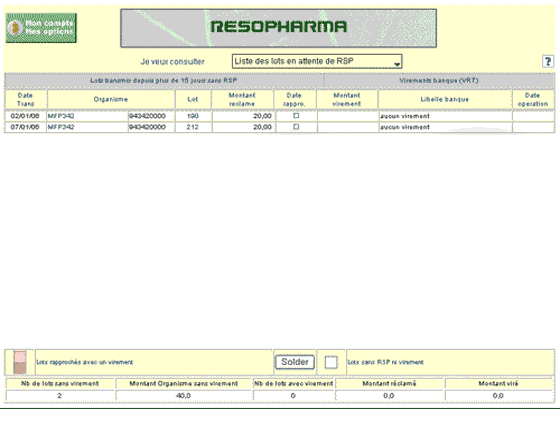Click the Solder button
Viewport: 560px width, 423px height.
295,362
